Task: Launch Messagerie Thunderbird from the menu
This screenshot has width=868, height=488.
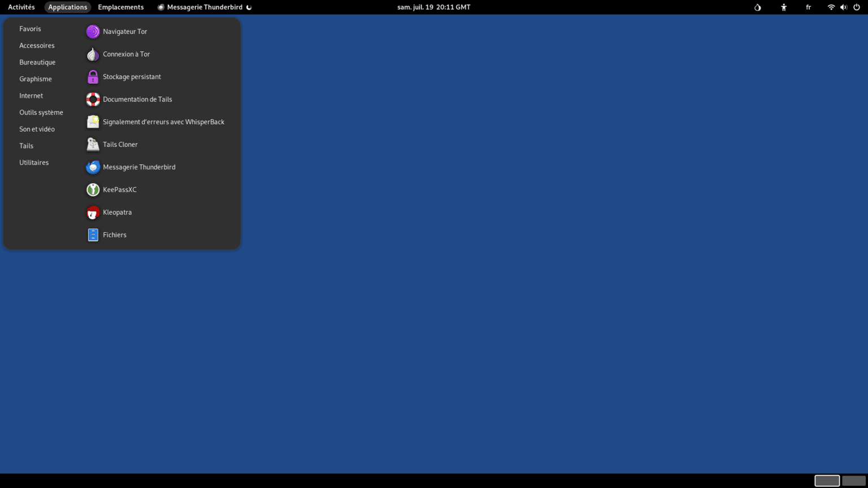Action: pos(139,167)
